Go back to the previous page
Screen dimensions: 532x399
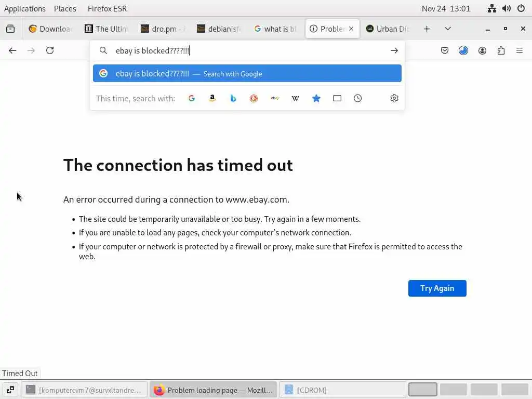[x=12, y=50]
